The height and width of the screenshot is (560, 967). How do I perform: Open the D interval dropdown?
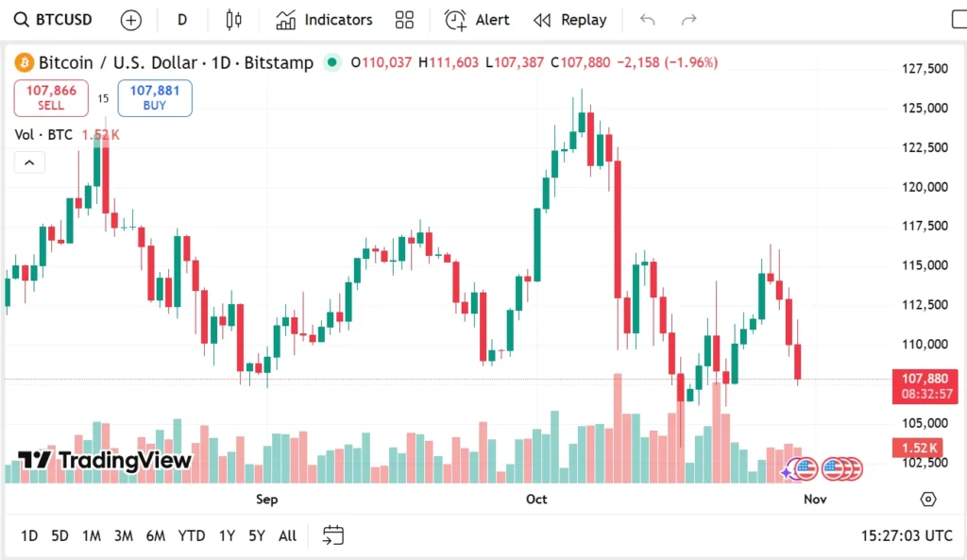click(182, 20)
